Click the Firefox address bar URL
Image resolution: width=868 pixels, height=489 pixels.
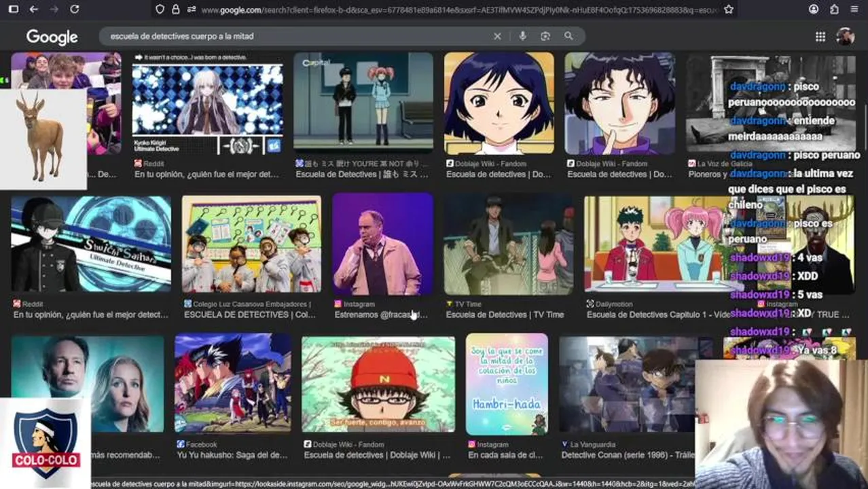pyautogui.click(x=460, y=10)
